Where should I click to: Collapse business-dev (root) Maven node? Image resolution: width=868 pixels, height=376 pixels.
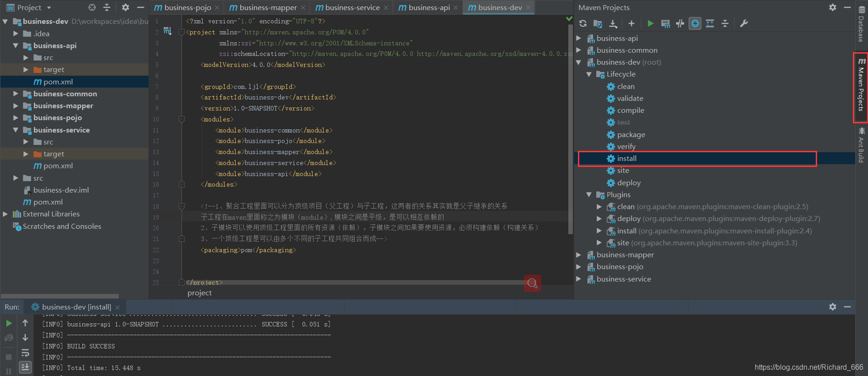[579, 62]
